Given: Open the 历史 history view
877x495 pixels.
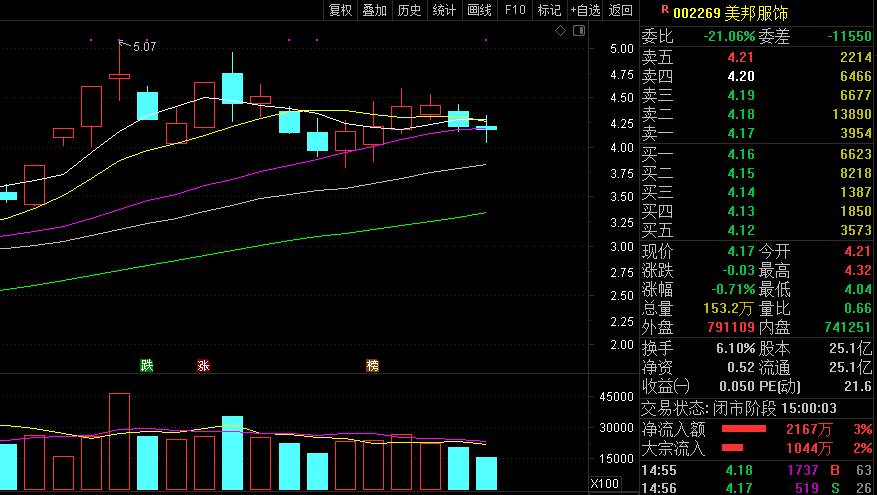Looking at the screenshot, I should (409, 10).
